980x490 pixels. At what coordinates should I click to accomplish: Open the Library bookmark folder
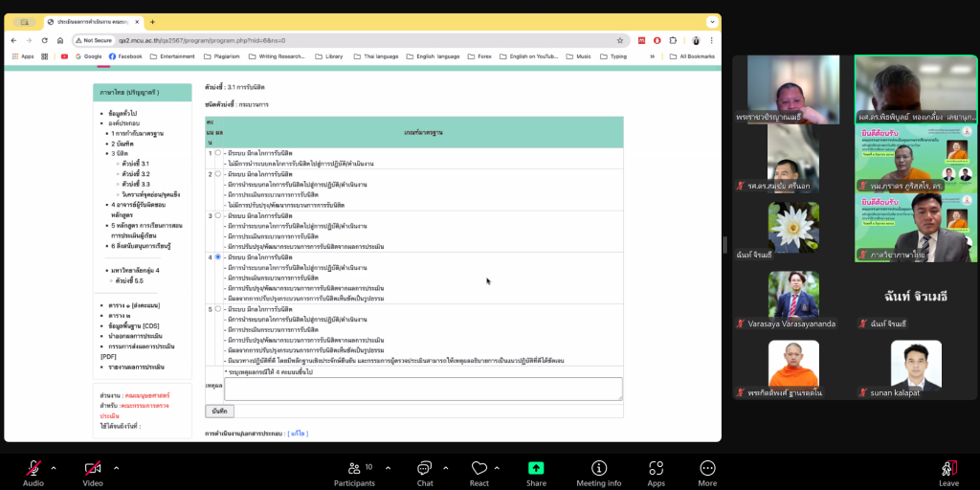pos(329,56)
